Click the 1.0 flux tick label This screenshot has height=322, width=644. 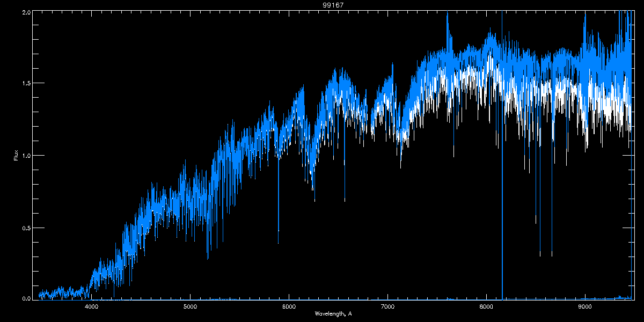click(x=26, y=156)
